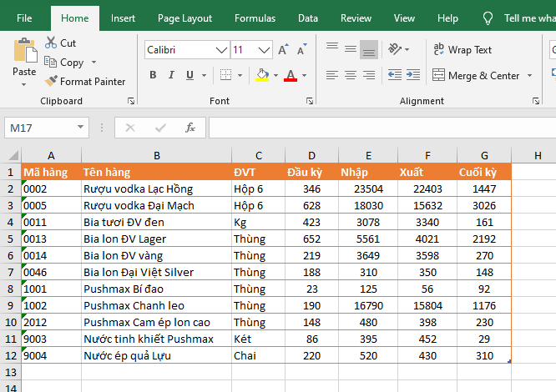Click the Center horizontal alignment icon
Viewport: 556px width, 392px height.
pyautogui.click(x=350, y=75)
